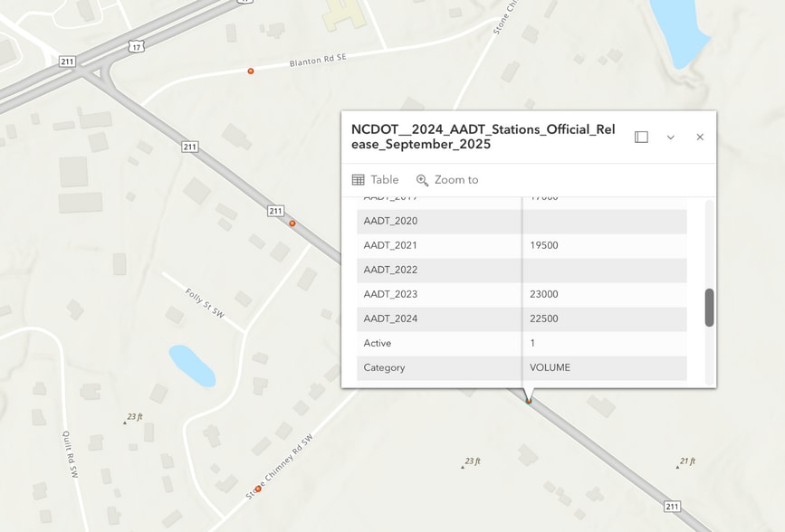Click the AADT_2024 field label
The height and width of the screenshot is (532, 785).
point(390,318)
